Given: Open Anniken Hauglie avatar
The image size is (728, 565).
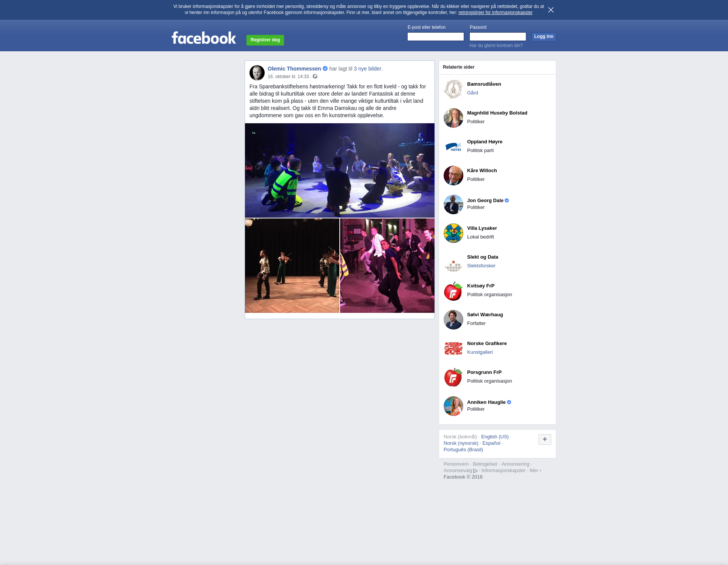Looking at the screenshot, I should point(453,406).
